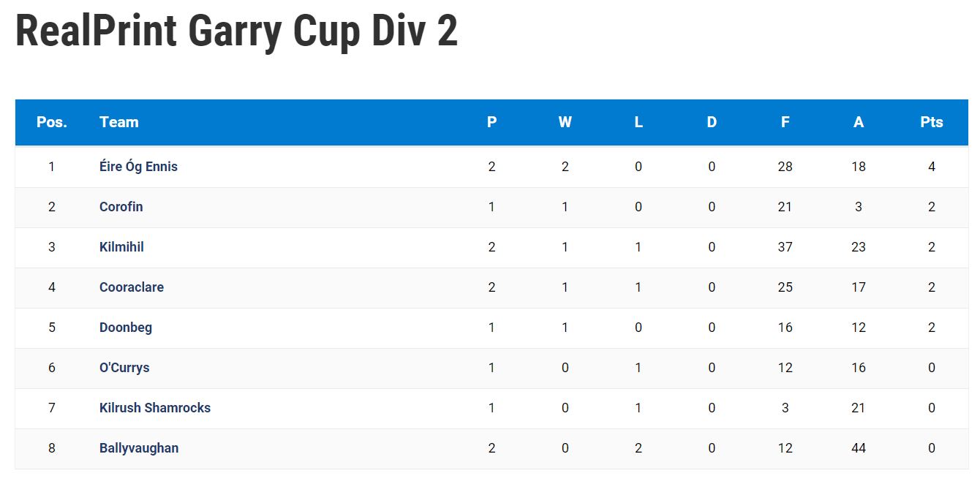980x484 pixels.
Task: Open the Kilrush Shamrocks team link
Action: (x=155, y=408)
